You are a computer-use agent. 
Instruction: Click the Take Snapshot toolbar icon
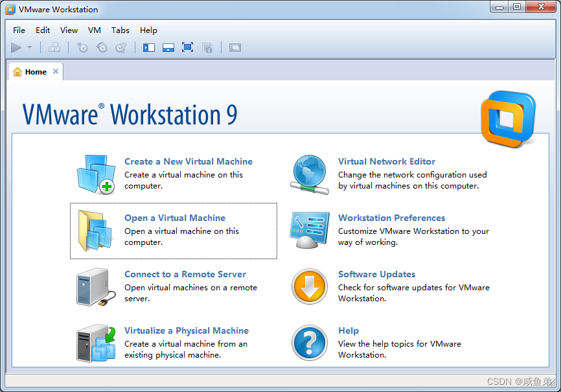[x=82, y=47]
